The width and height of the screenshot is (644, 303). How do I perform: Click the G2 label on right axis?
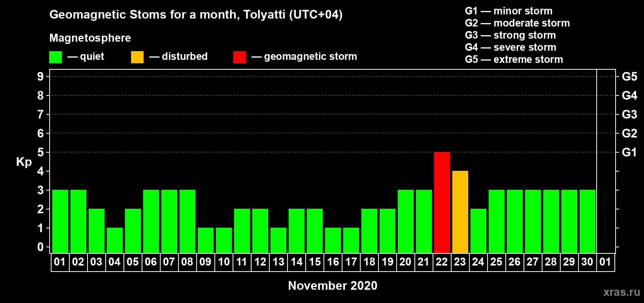[630, 133]
